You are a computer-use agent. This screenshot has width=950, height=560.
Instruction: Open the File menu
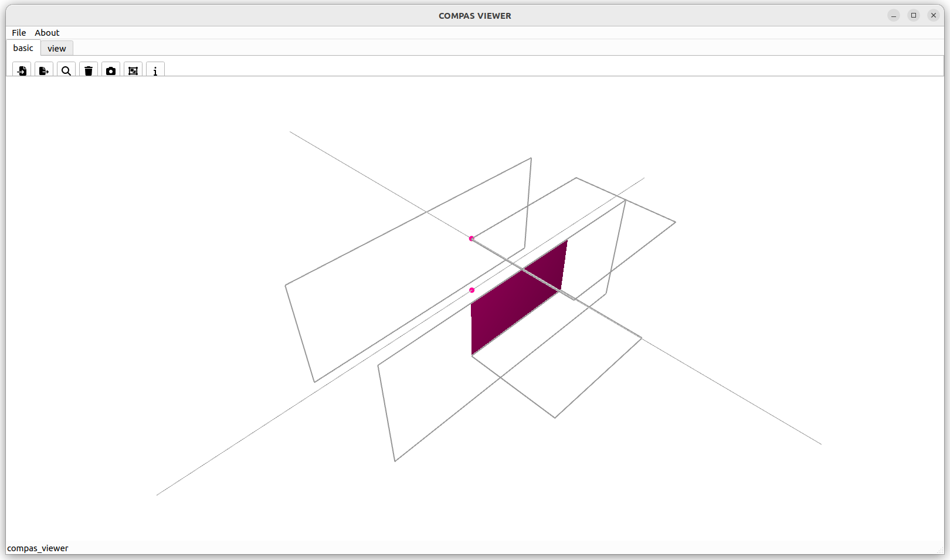[x=18, y=32]
